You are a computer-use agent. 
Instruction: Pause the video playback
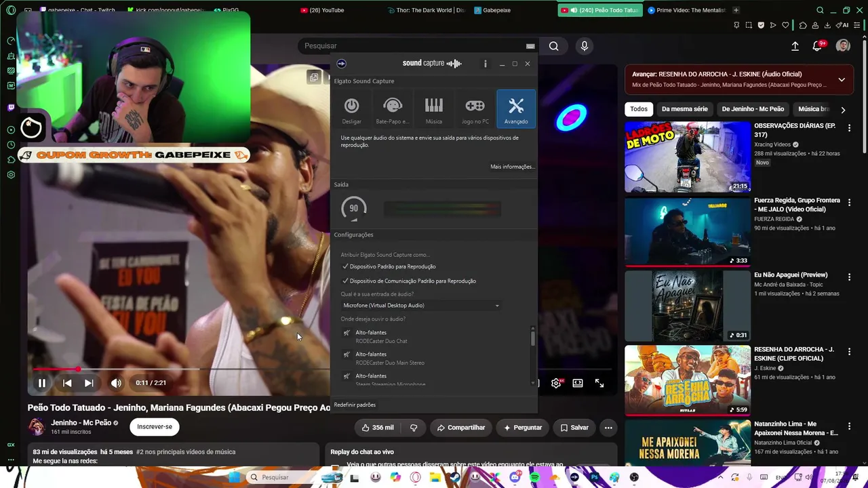42,383
